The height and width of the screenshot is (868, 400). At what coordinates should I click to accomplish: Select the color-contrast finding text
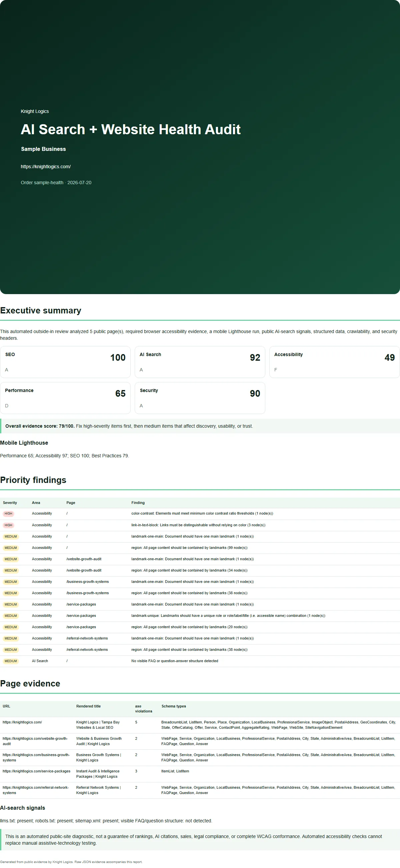point(202,514)
